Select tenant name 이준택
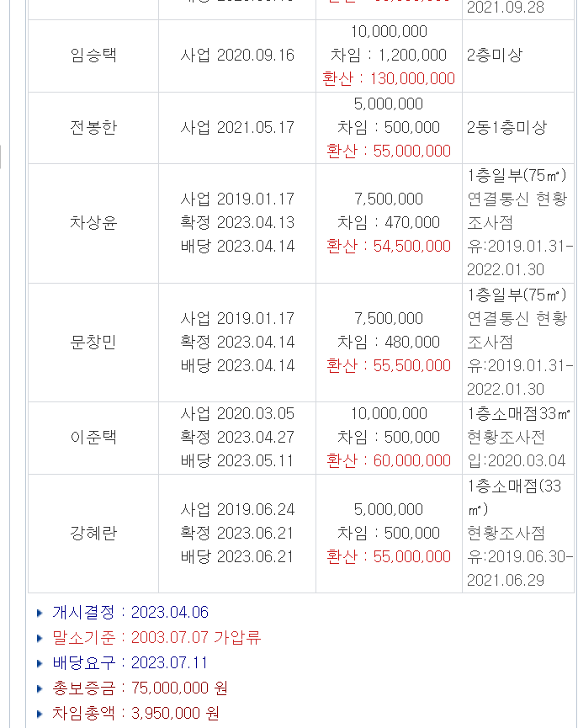578x728 pixels. coord(93,438)
